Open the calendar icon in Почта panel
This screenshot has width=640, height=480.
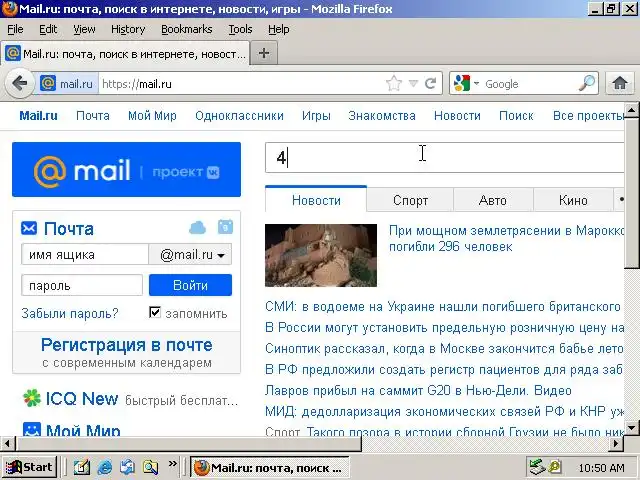(x=225, y=227)
